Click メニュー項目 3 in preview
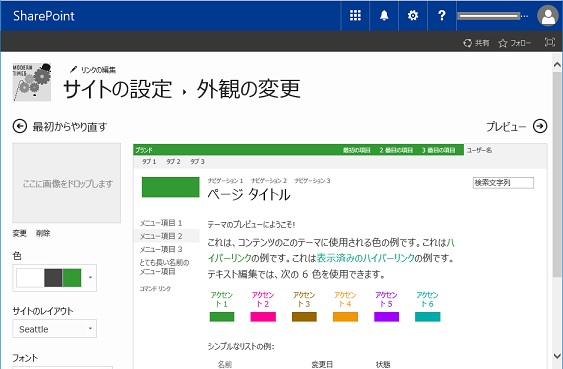 tap(161, 249)
